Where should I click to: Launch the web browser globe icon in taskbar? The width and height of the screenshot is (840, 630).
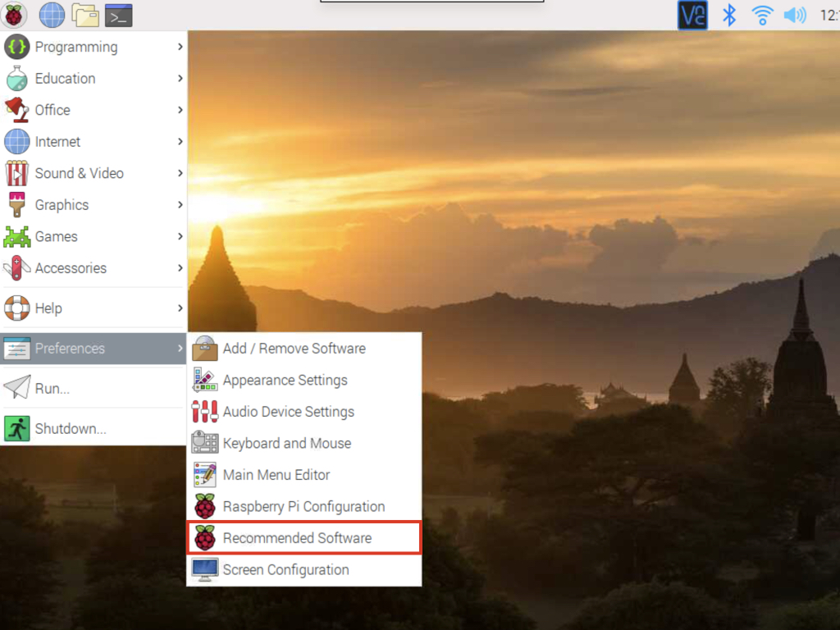52,15
